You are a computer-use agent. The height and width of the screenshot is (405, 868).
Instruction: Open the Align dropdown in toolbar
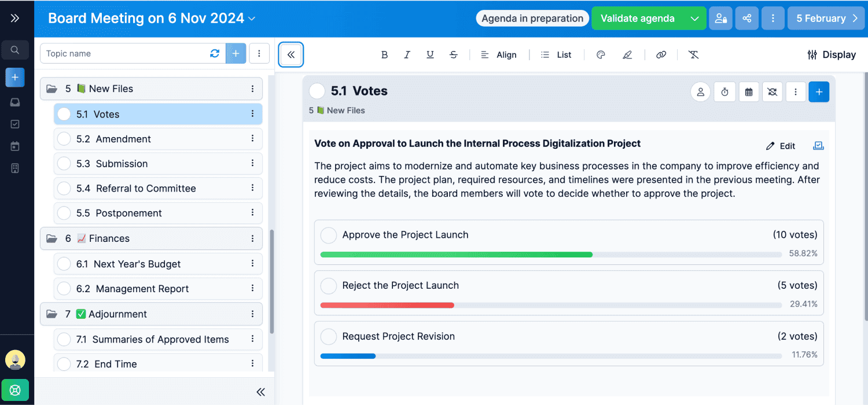tap(499, 55)
